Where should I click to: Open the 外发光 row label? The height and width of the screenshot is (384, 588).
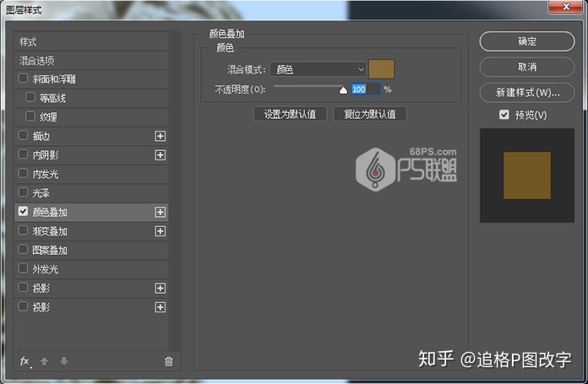pos(46,269)
